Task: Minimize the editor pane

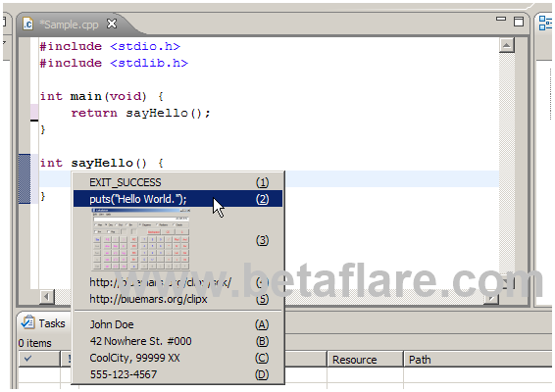Action: [x=501, y=19]
